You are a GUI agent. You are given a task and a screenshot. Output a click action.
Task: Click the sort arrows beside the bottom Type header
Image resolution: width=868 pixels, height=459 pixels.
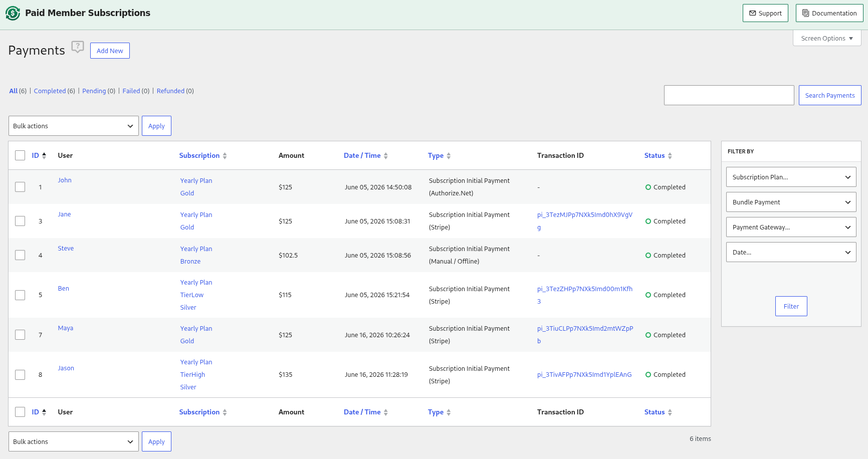(449, 412)
